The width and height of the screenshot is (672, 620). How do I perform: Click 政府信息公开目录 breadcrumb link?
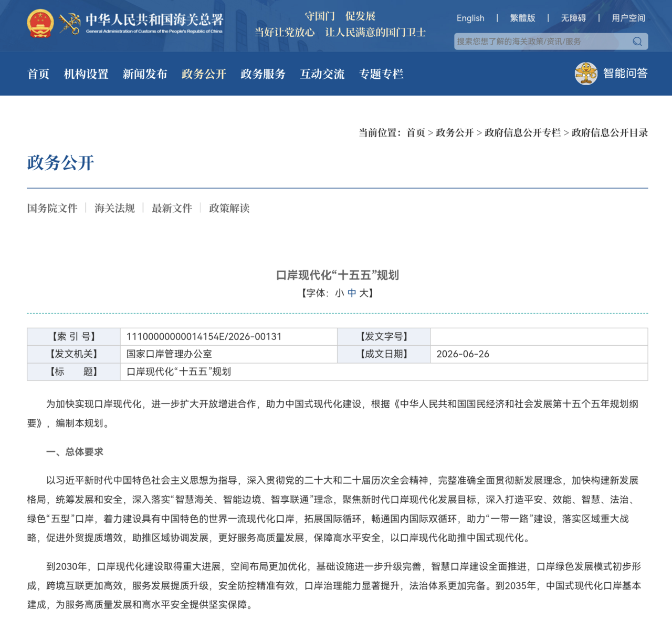coord(610,133)
